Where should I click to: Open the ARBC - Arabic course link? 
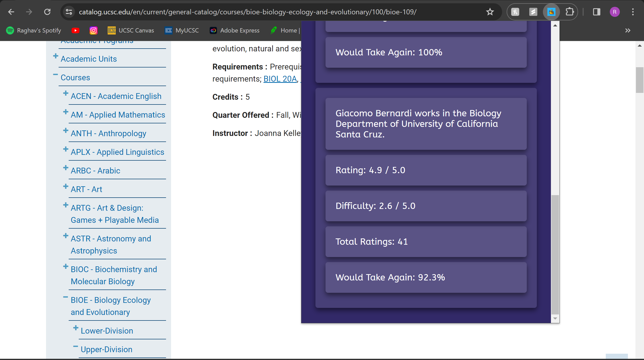click(x=95, y=171)
